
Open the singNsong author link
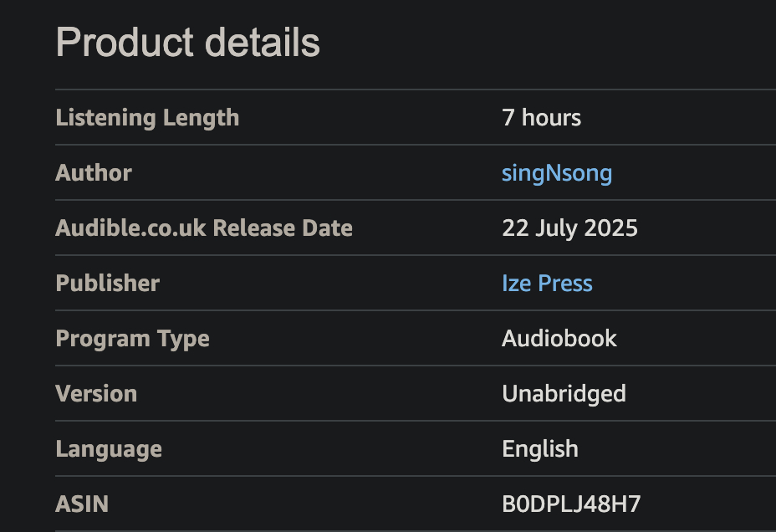click(x=557, y=173)
